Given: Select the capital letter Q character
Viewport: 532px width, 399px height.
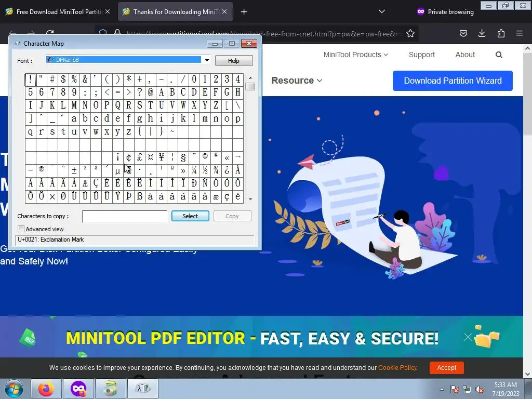Looking at the screenshot, I should pos(118,105).
